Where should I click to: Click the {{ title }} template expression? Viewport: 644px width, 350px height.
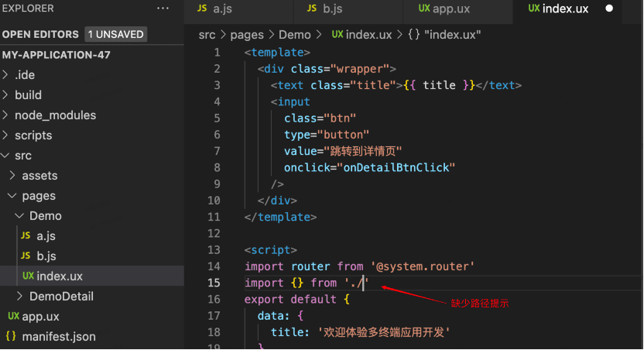(x=439, y=85)
